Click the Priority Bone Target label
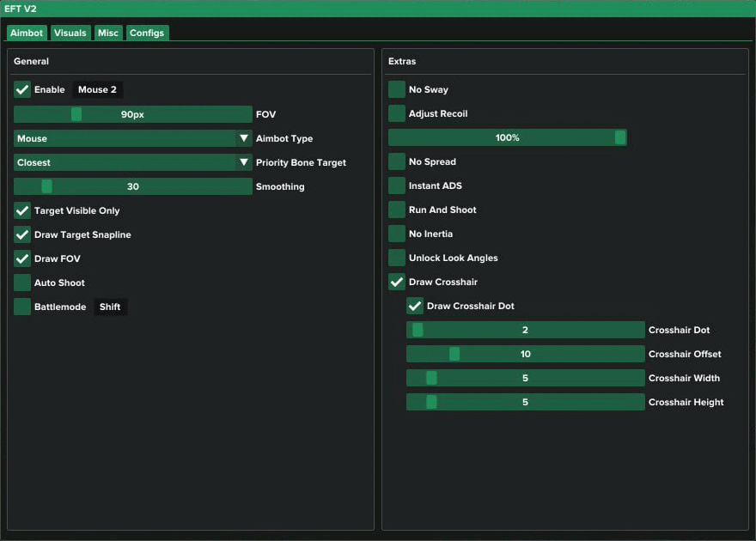Screen dimensions: 756x541 click(x=301, y=162)
